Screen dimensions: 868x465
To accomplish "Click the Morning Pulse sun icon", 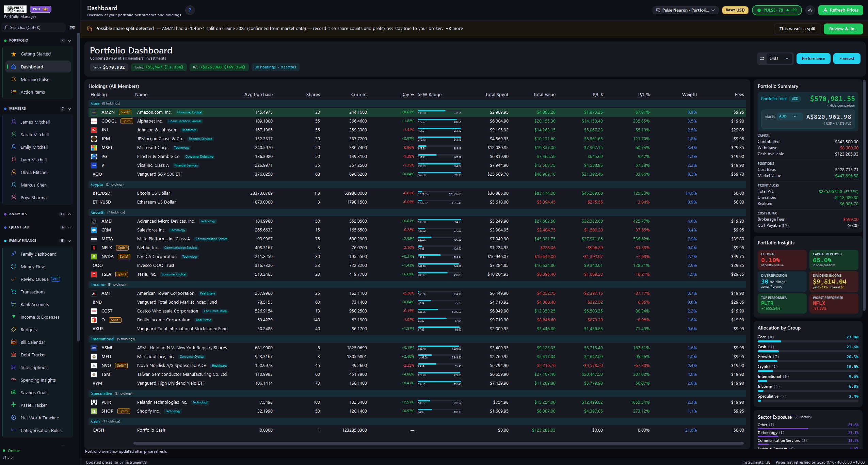I will point(14,79).
